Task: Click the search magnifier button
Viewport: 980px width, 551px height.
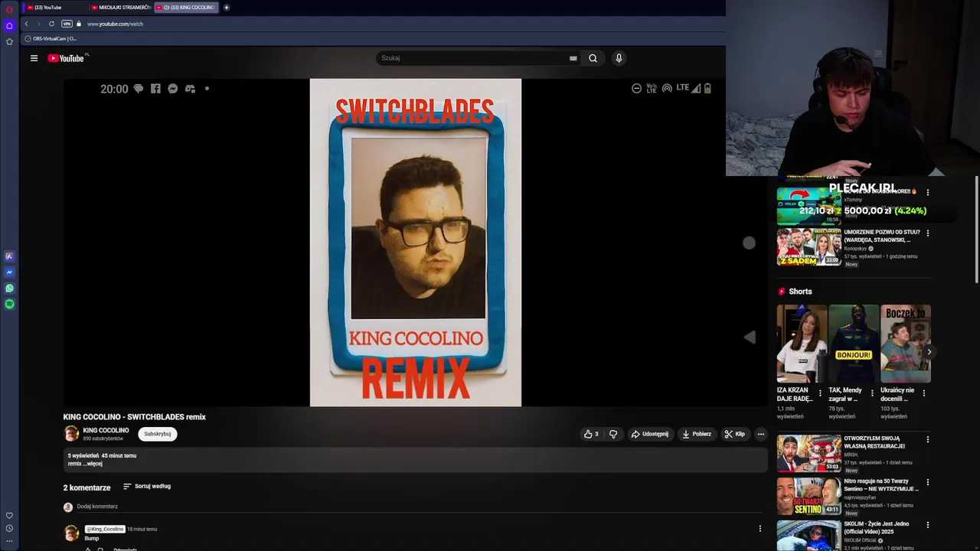Action: tap(593, 58)
